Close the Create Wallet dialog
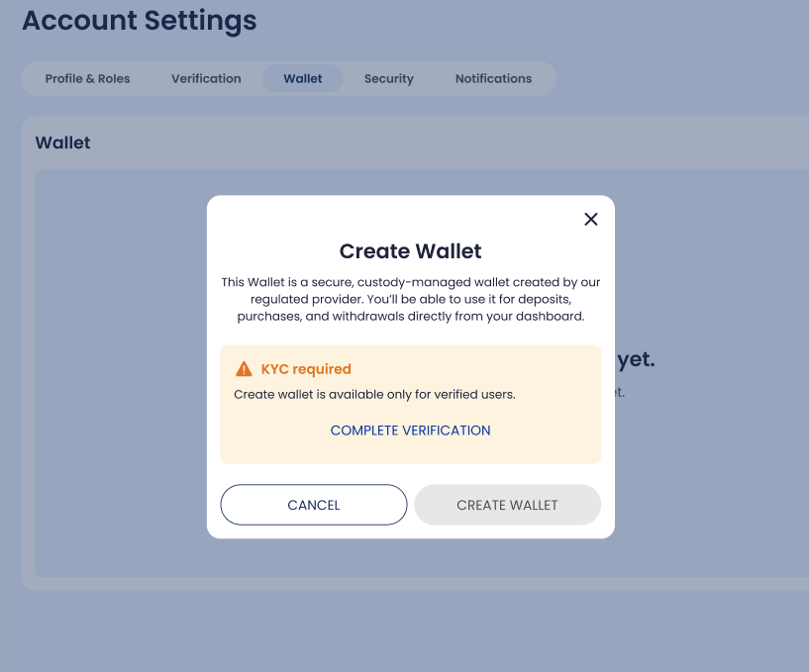The image size is (809, 672). pyautogui.click(x=591, y=220)
